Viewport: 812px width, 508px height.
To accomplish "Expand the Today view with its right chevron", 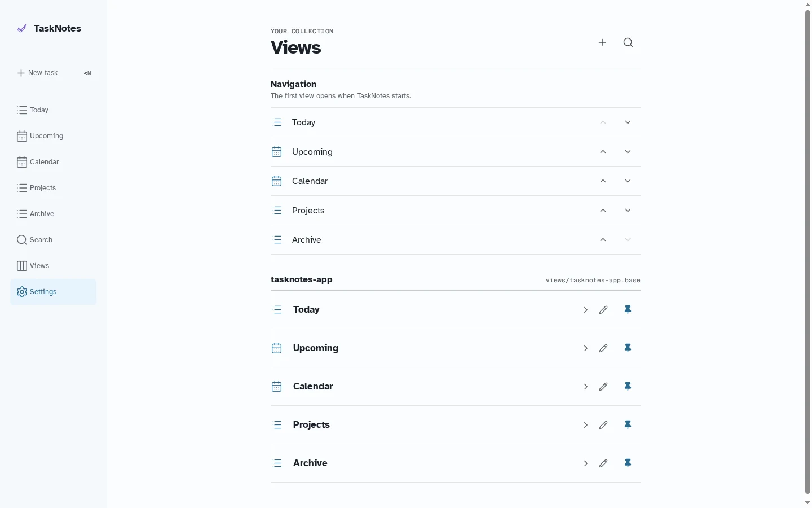I will (x=586, y=310).
